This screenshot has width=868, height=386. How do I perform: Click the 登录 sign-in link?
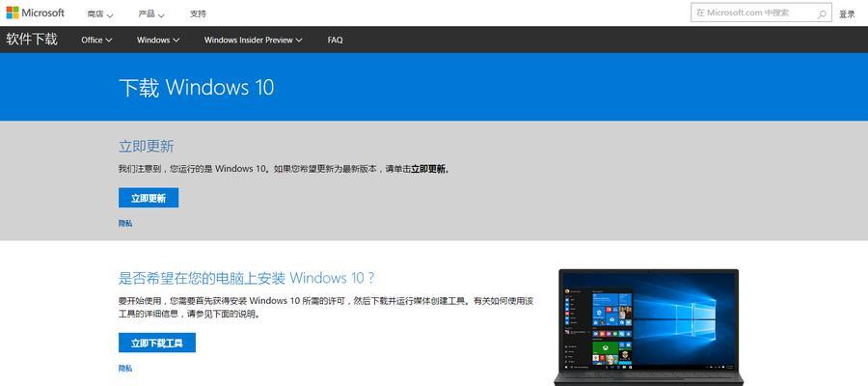click(x=847, y=14)
